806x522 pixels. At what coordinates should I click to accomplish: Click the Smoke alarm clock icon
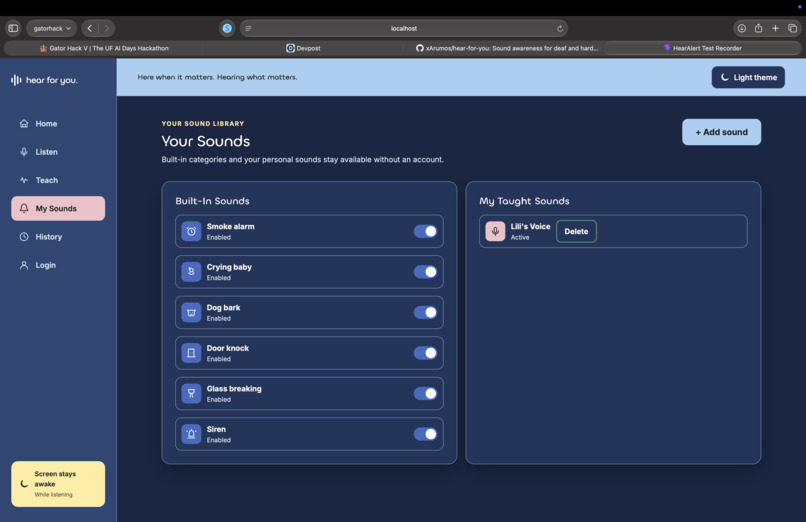tap(191, 231)
